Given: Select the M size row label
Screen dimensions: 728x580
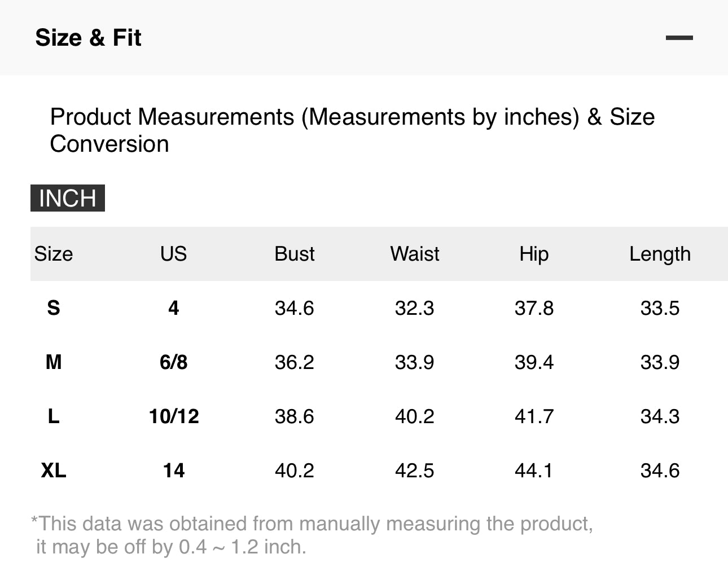Looking at the screenshot, I should pyautogui.click(x=54, y=362).
